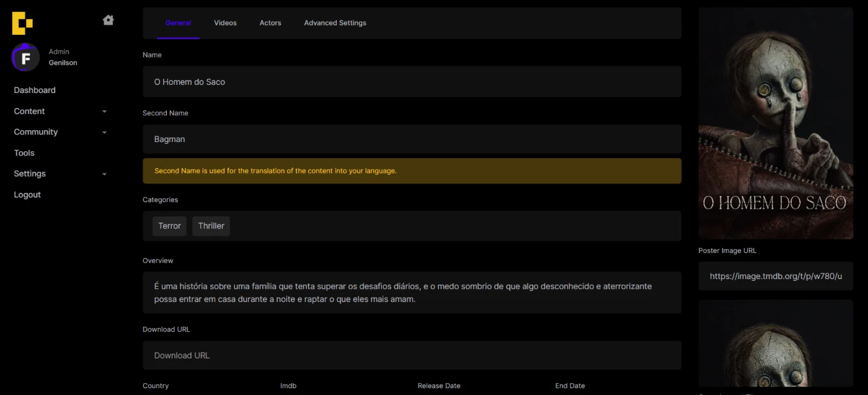Open the Tools menu item
868x395 pixels.
24,153
